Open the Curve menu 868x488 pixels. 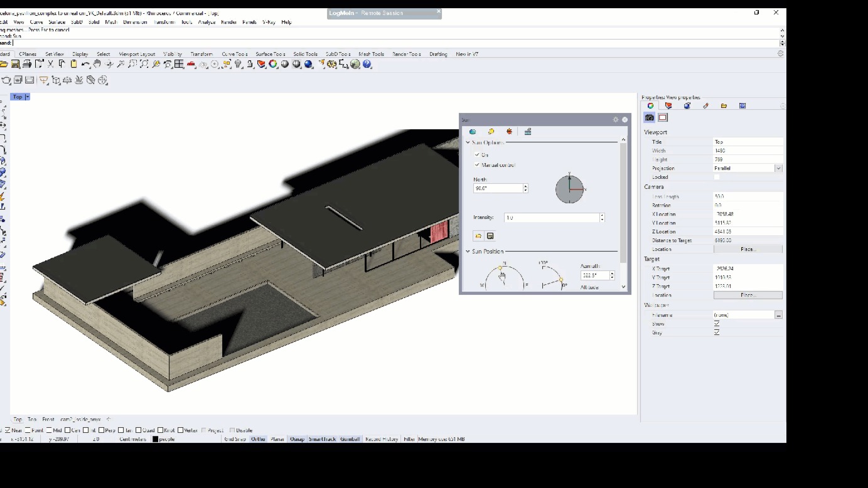pos(36,22)
